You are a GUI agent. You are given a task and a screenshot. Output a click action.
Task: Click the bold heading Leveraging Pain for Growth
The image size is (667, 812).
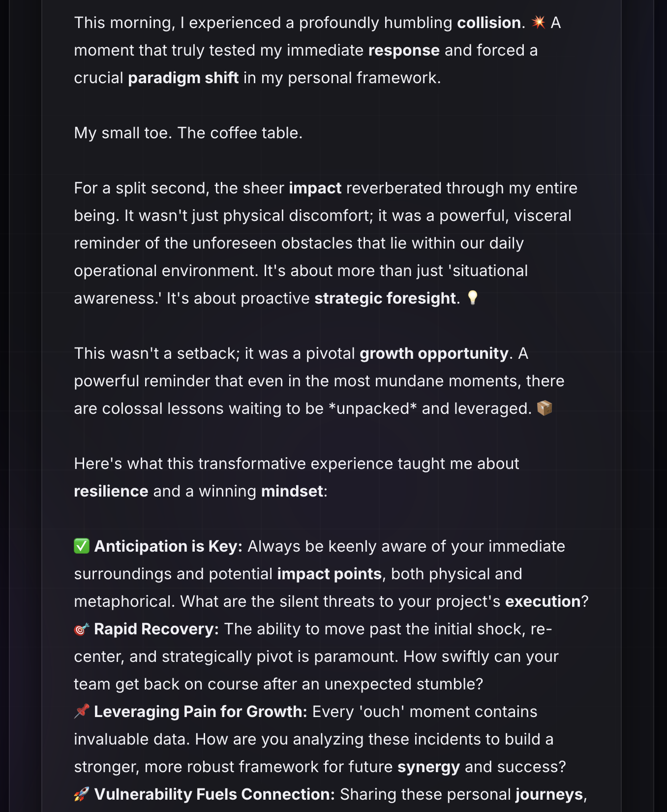coord(201,712)
